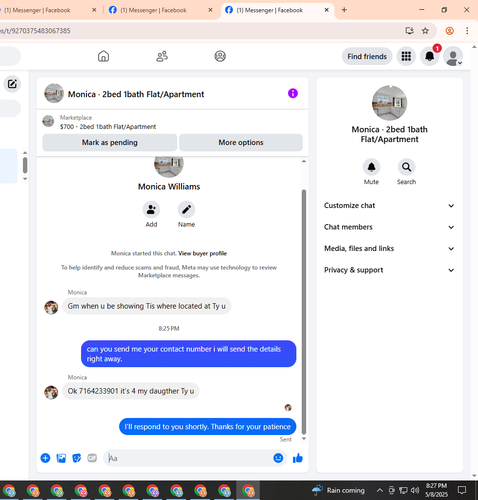Viewport: 478px width, 500px height.
Task: Open the notifications bell with badge
Action: pyautogui.click(x=430, y=56)
